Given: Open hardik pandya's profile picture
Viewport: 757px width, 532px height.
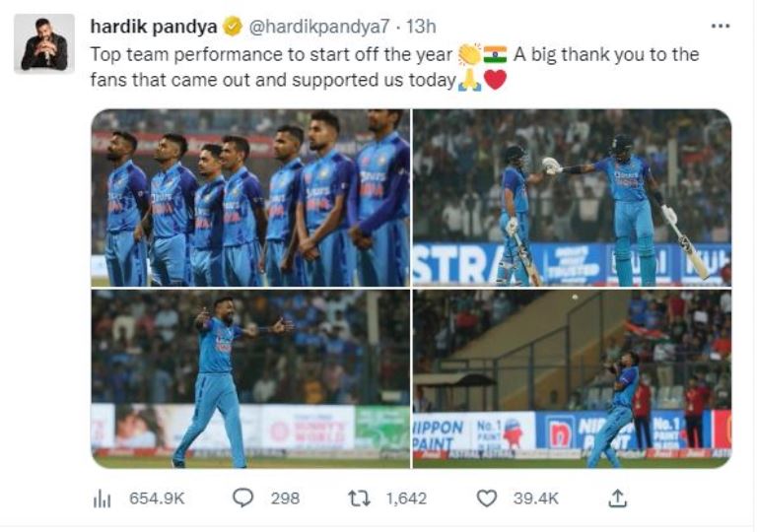Looking at the screenshot, I should (x=44, y=43).
